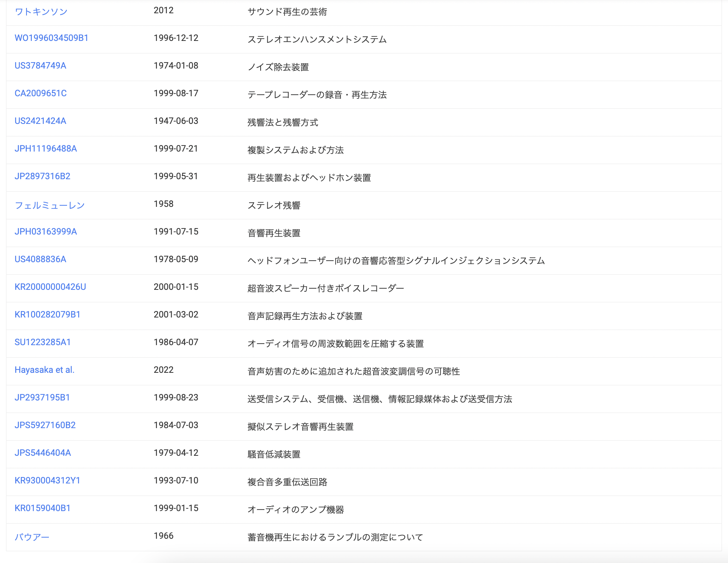
Task: Open patent KR100282079B1
Action: [47, 314]
